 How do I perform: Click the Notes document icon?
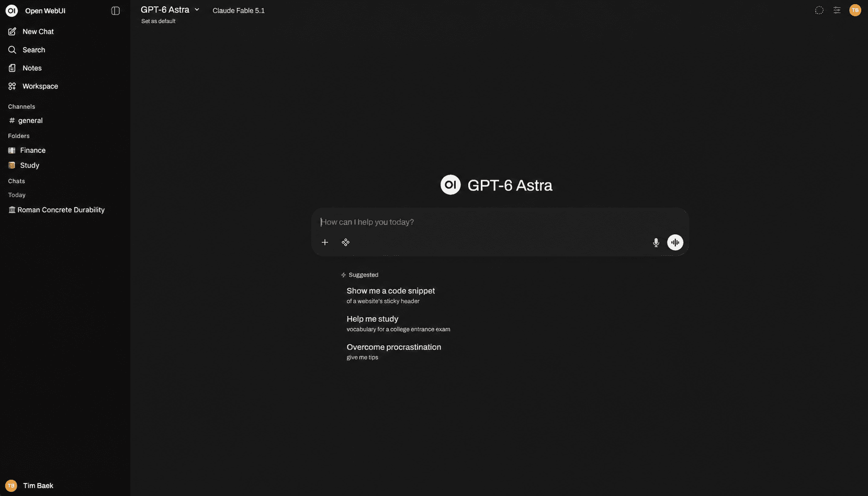(12, 68)
